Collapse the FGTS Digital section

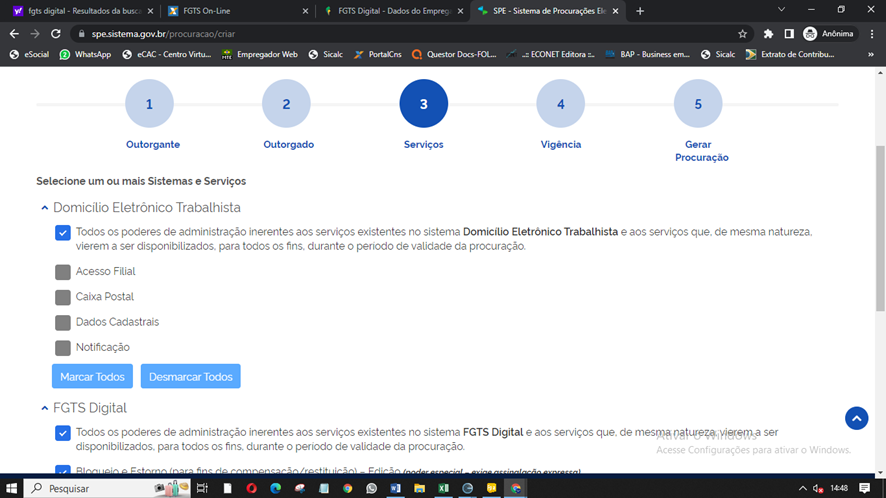44,408
